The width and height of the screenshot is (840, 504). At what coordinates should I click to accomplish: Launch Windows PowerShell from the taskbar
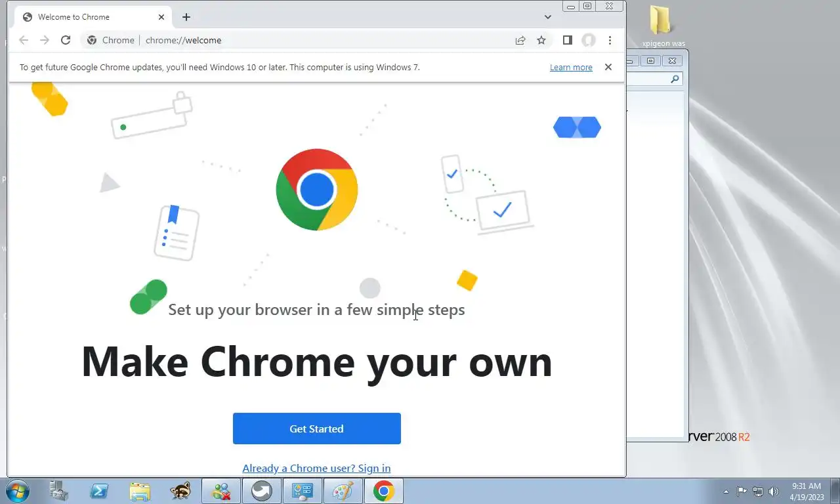[x=99, y=491]
